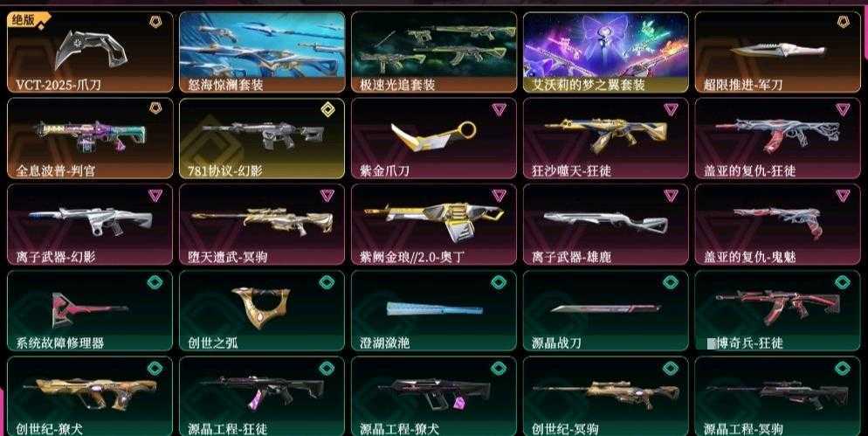
Task: Select the VCT-2025 爪刀 knife card
Action: point(90,52)
